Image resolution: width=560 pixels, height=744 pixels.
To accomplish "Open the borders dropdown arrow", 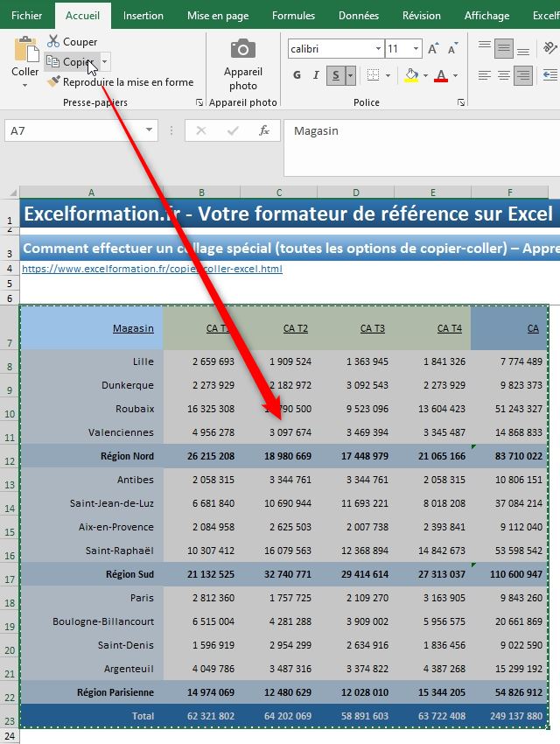I will [x=388, y=75].
